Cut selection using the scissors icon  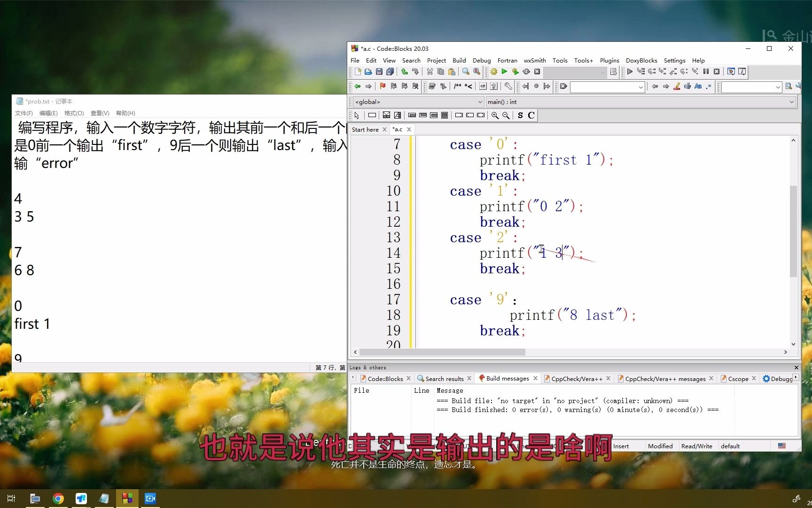[429, 72]
